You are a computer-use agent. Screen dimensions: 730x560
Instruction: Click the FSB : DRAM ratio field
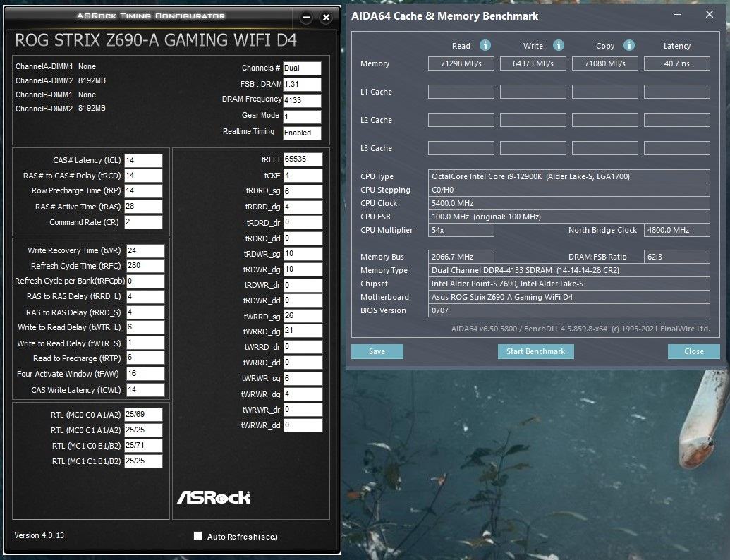coord(302,84)
